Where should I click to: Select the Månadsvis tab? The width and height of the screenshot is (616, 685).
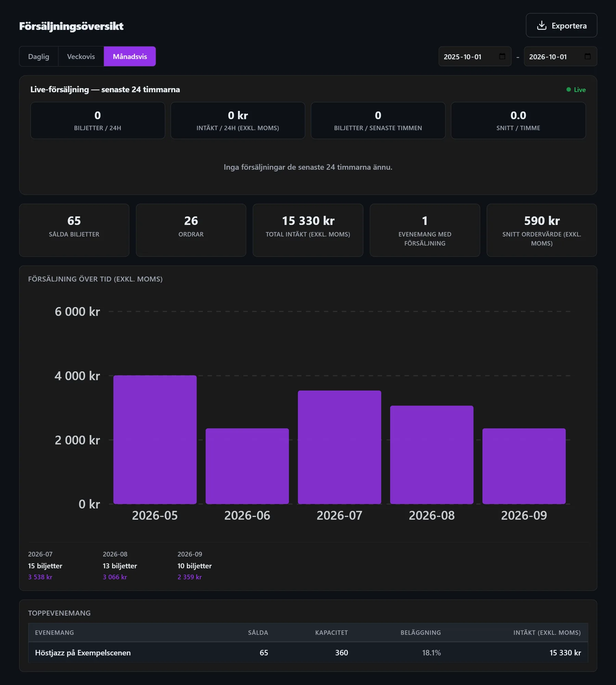pos(130,56)
